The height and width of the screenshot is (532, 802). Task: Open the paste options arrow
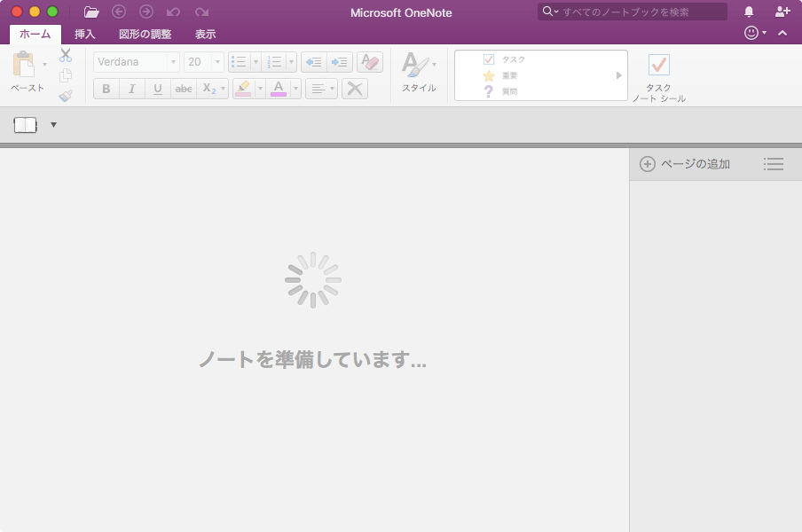44,65
